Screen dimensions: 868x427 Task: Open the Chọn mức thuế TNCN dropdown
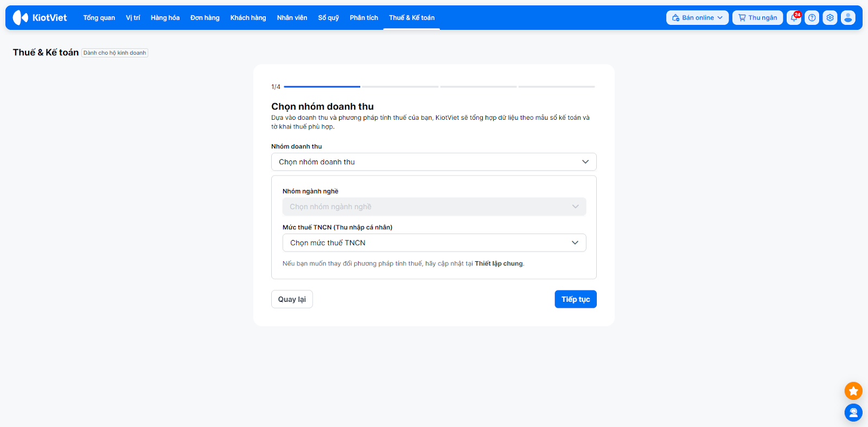click(434, 243)
